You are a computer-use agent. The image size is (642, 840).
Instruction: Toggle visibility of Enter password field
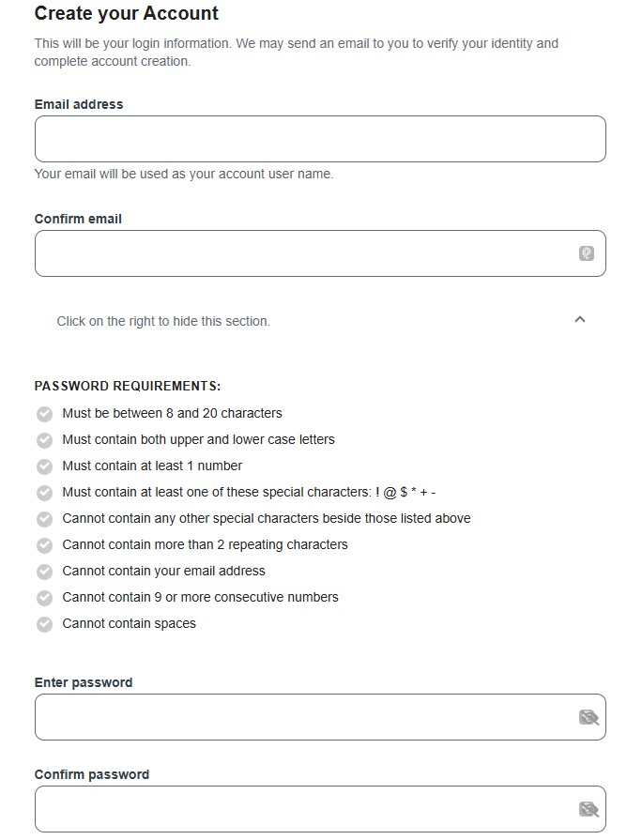(588, 718)
